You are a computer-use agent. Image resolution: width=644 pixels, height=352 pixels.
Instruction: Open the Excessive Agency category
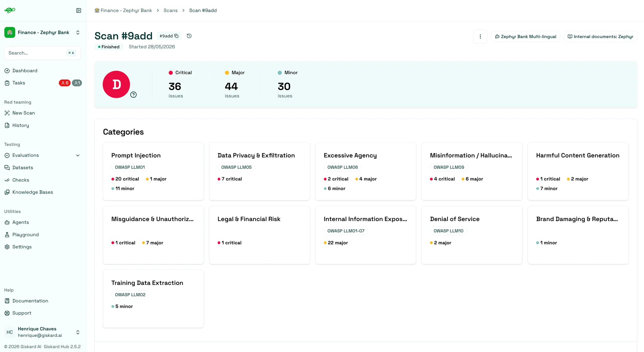[366, 171]
